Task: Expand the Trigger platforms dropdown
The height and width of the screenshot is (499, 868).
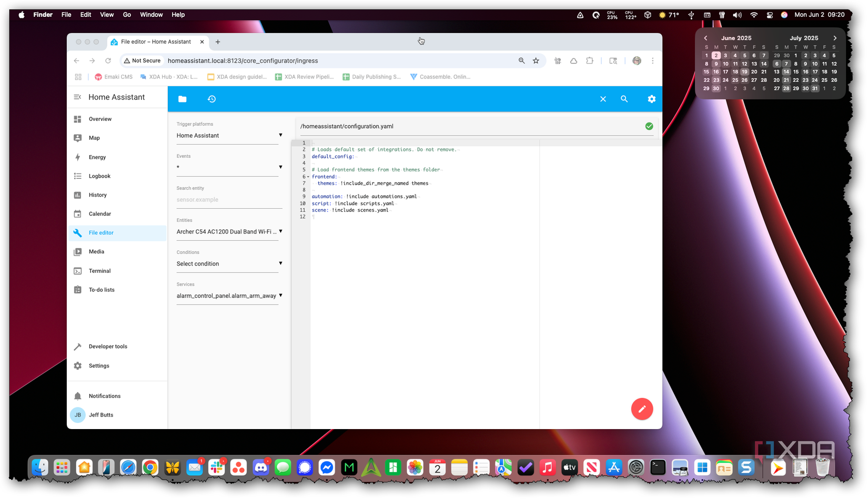Action: (x=229, y=136)
